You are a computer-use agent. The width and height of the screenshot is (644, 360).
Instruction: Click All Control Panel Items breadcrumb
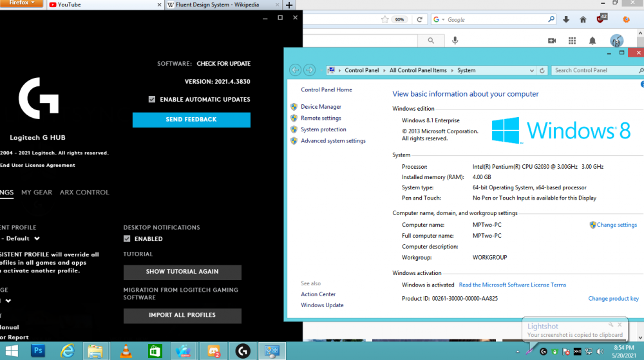(x=418, y=71)
